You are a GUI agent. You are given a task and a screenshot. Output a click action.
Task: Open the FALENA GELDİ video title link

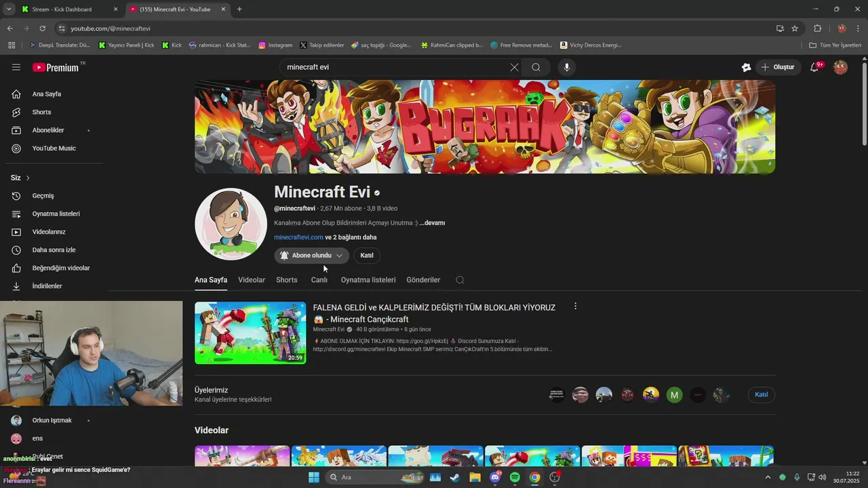434,313
